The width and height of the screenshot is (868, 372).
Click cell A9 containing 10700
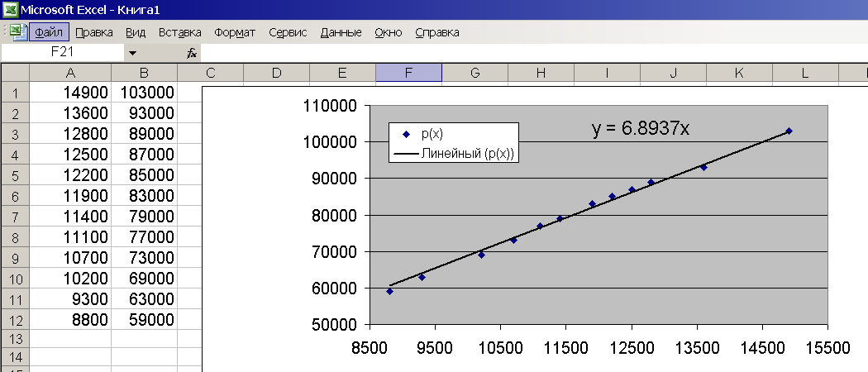(x=70, y=258)
